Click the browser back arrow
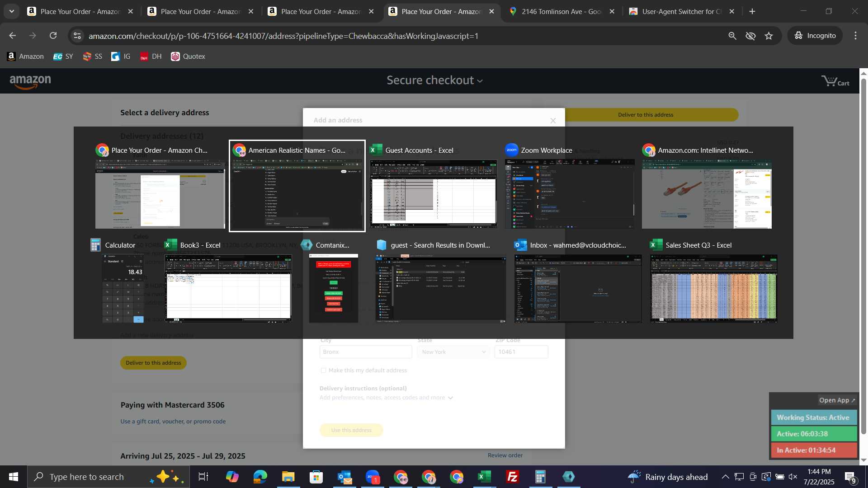 12,36
